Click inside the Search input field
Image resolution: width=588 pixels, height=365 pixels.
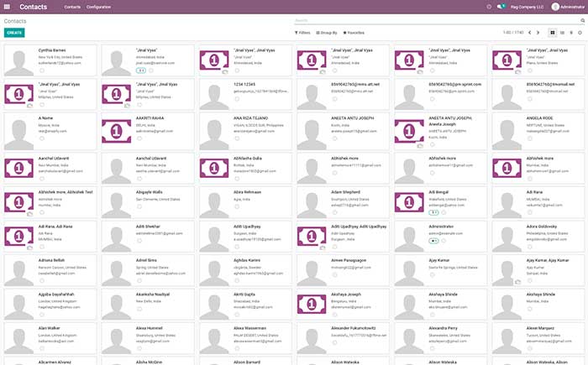coord(437,21)
